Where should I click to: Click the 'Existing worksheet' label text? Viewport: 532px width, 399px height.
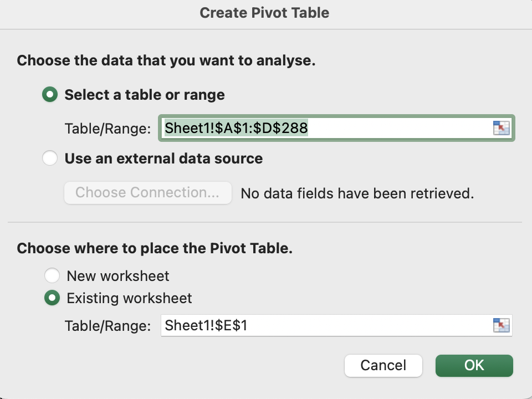129,298
